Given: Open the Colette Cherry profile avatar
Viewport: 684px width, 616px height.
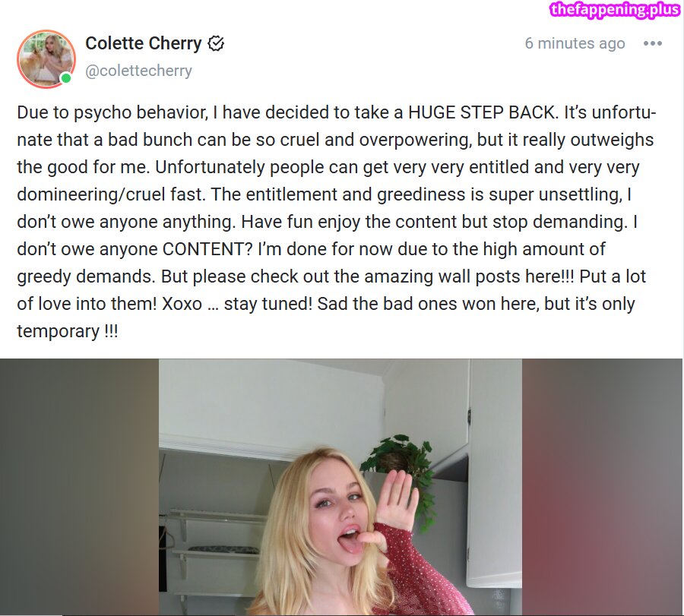Looking at the screenshot, I should 46,58.
